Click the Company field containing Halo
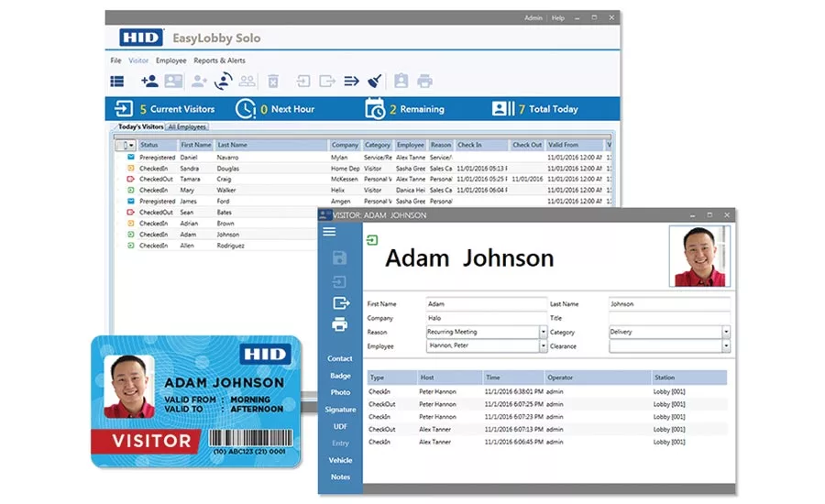The image size is (825, 504). pos(486,318)
